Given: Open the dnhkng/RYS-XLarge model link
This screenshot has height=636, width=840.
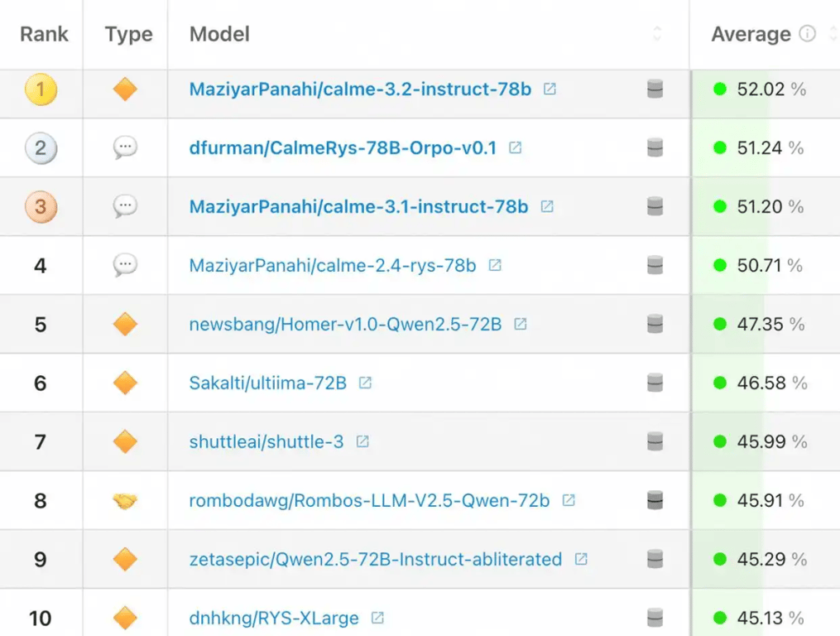Looking at the screenshot, I should (x=274, y=618).
